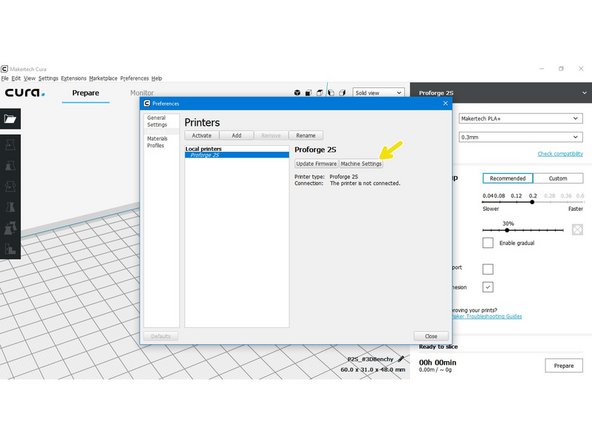This screenshot has height=444, width=592.
Task: Click the Remove printer button
Action: point(271,136)
